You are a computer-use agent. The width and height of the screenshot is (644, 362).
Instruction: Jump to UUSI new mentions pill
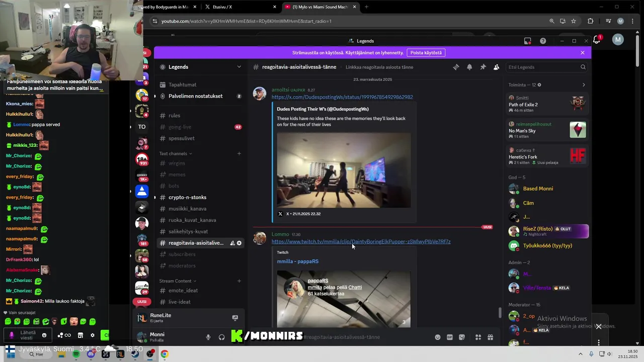tap(142, 302)
